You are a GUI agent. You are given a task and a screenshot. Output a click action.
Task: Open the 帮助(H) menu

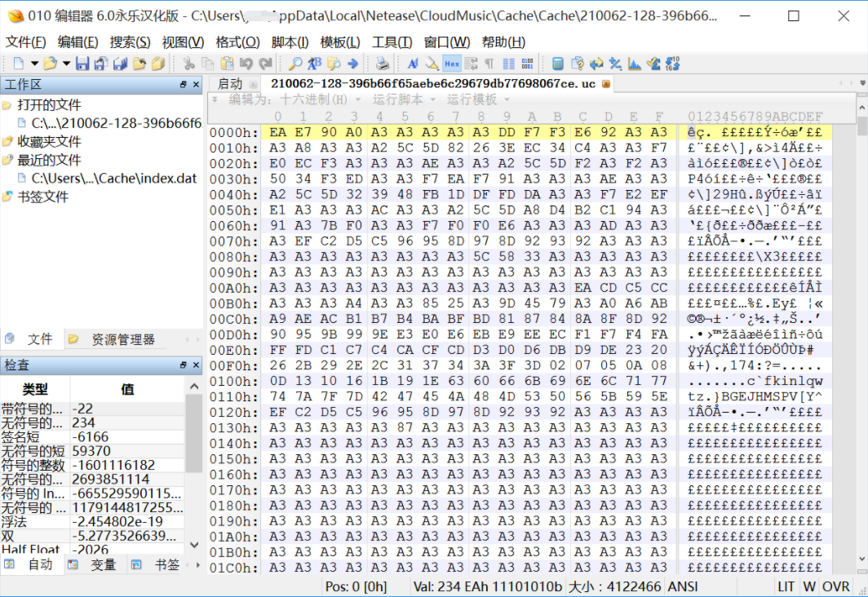click(x=504, y=42)
